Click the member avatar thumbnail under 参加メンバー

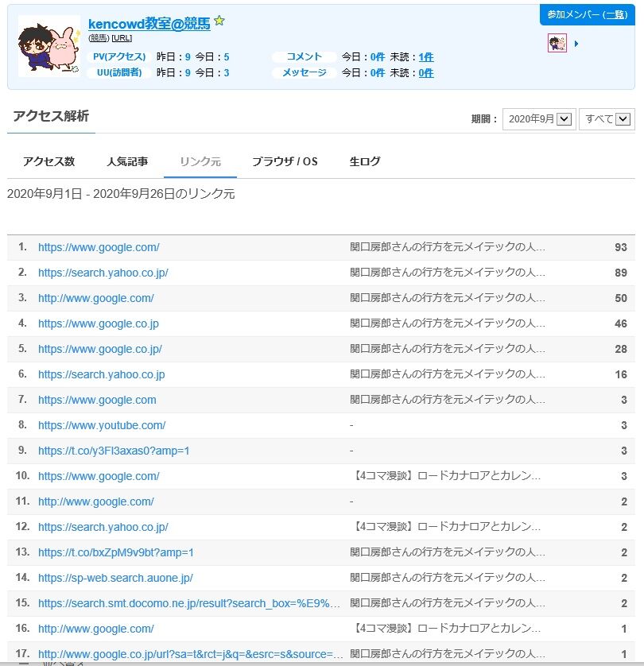[557, 44]
